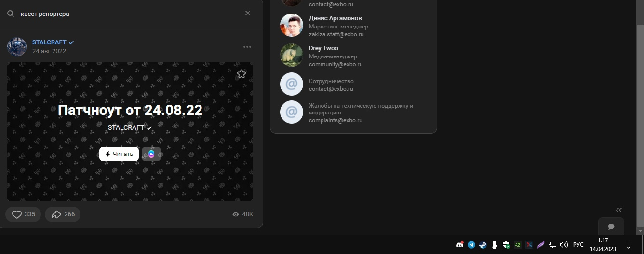The width and height of the screenshot is (644, 254).
Task: Open Discord from the system tray
Action: click(x=459, y=245)
